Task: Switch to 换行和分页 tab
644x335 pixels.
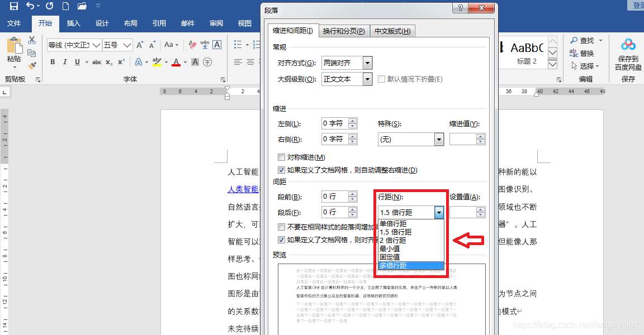Action: [344, 31]
